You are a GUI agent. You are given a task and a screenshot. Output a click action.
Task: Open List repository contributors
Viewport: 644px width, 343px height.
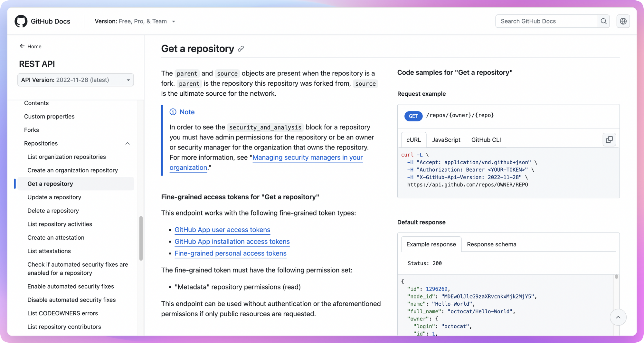click(x=64, y=327)
